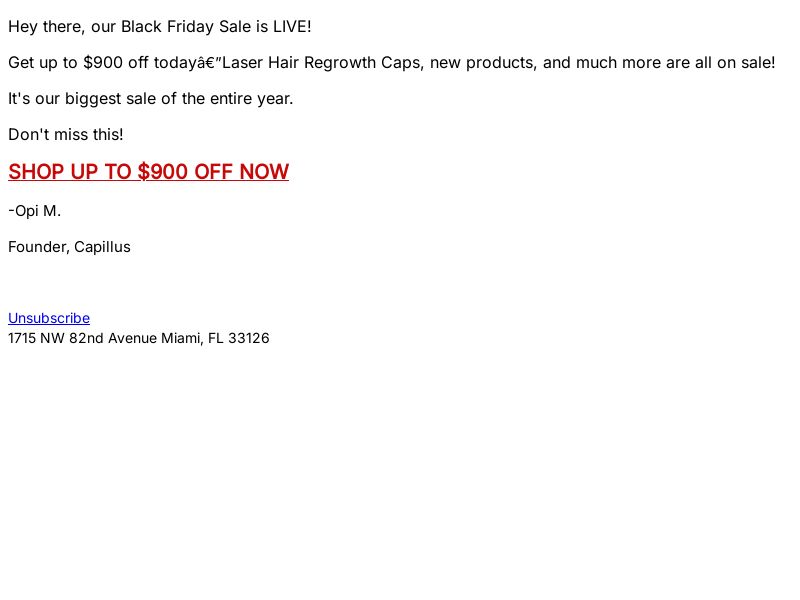This screenshot has height=600, width=800.
Task: Click 'Miami, FL 33126' in the footer
Action: point(215,338)
